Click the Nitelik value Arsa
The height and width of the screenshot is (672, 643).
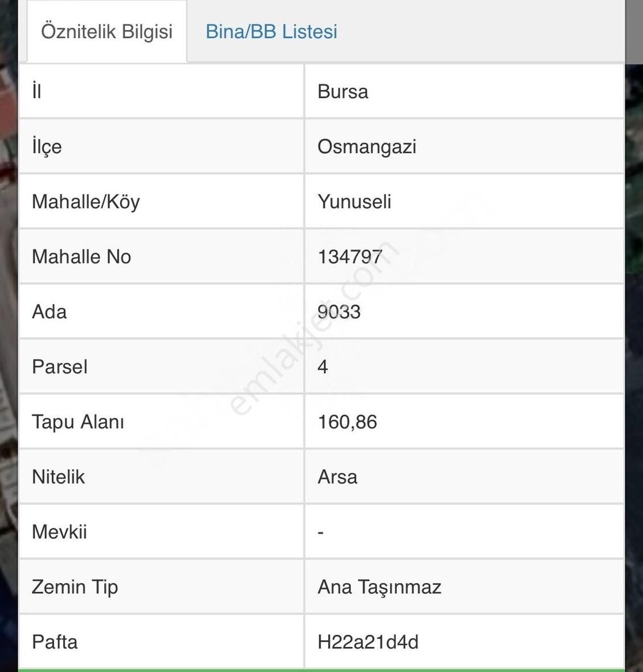click(337, 477)
